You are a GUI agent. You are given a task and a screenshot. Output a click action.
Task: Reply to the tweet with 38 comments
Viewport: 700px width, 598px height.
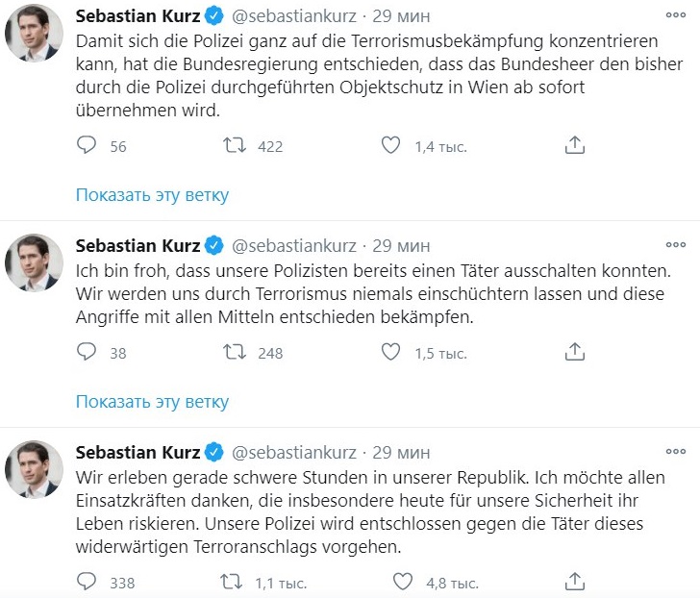[x=87, y=353]
